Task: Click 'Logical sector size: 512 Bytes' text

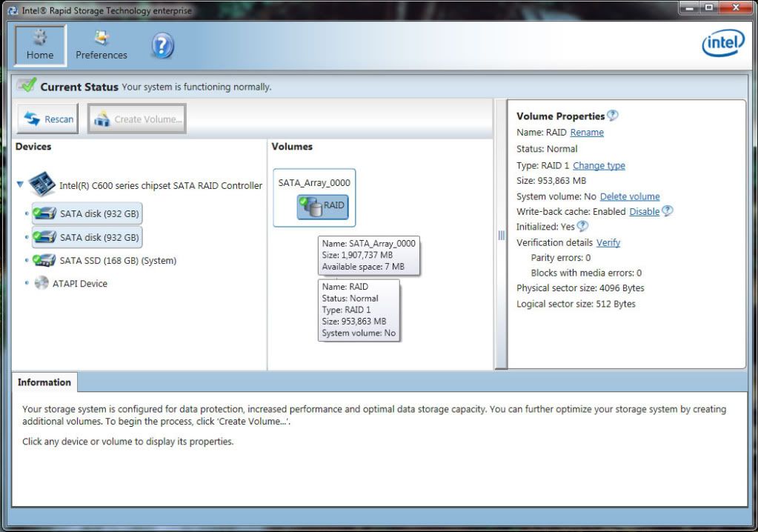Action: (576, 304)
